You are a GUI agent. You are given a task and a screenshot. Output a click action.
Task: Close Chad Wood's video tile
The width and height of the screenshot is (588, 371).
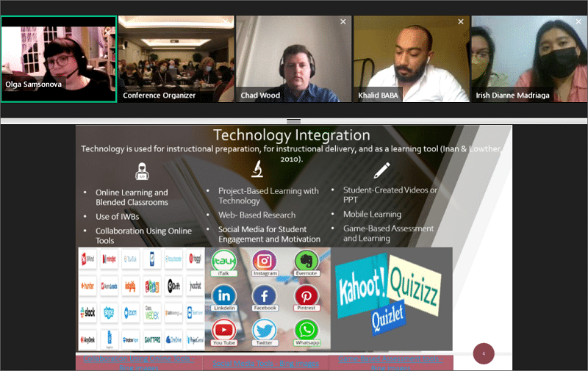[343, 22]
